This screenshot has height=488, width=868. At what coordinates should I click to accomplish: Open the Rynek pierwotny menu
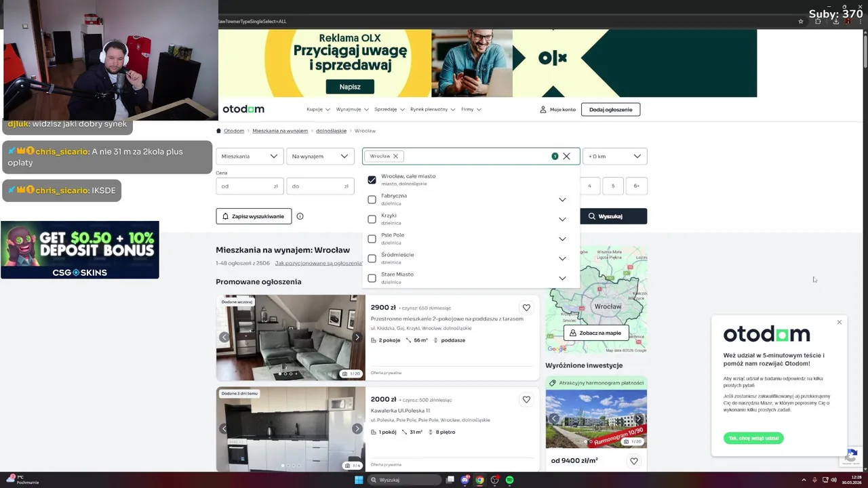pos(433,109)
